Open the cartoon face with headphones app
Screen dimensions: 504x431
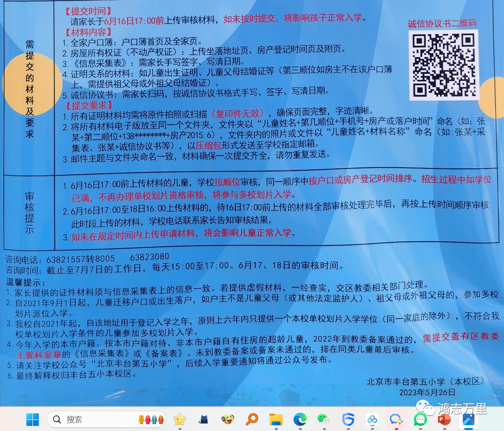[x=228, y=419]
